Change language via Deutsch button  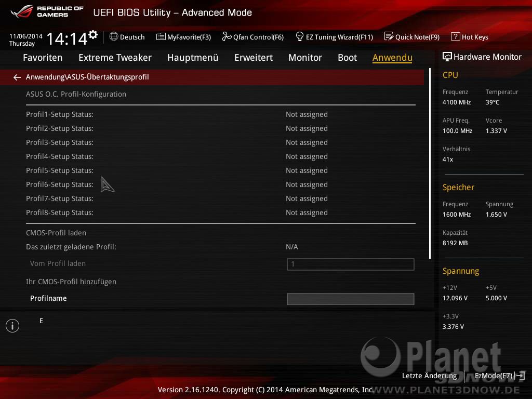[132, 37]
